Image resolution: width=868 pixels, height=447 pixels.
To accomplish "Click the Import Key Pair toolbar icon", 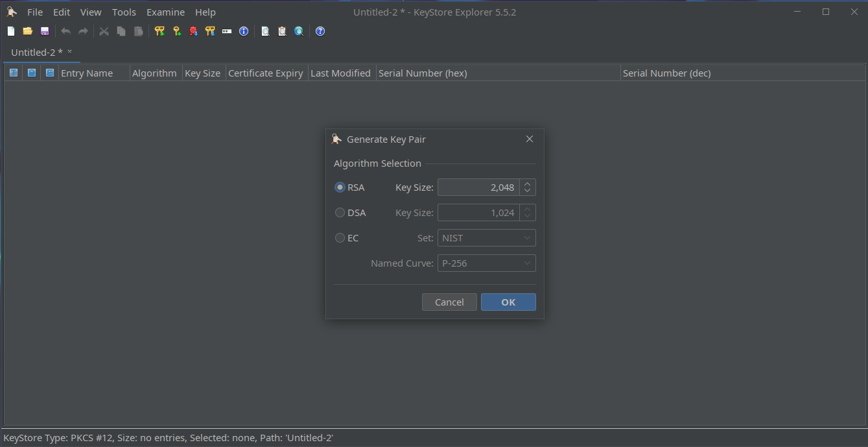I will [x=210, y=31].
